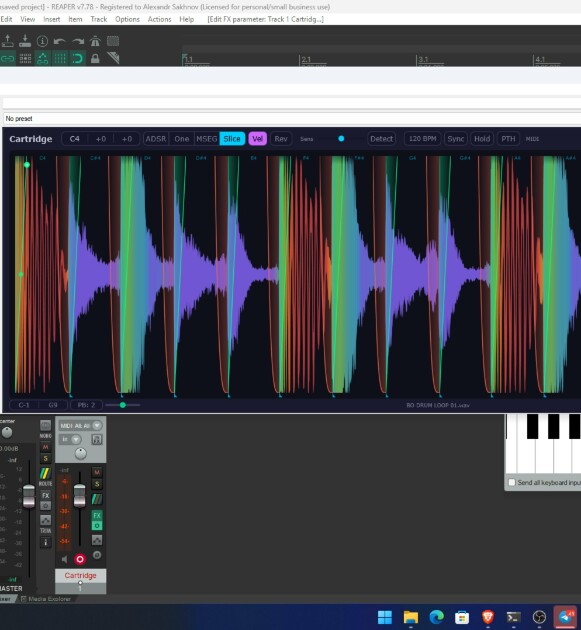Image resolution: width=581 pixels, height=630 pixels.
Task: Toggle grid lines icon
Action: (x=60, y=59)
